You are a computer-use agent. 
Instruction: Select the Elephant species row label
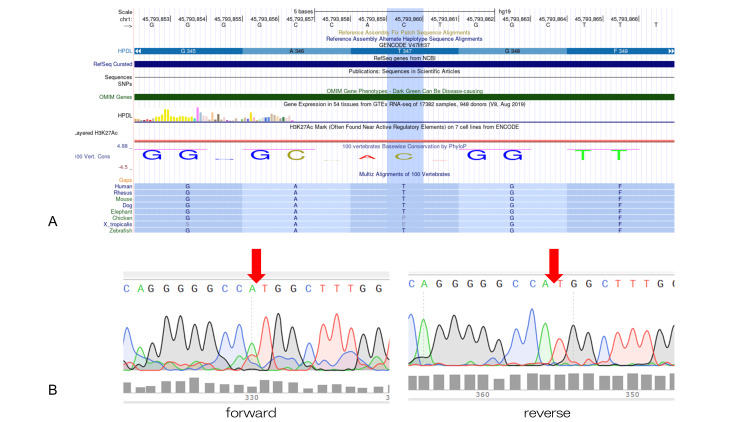pyautogui.click(x=121, y=211)
